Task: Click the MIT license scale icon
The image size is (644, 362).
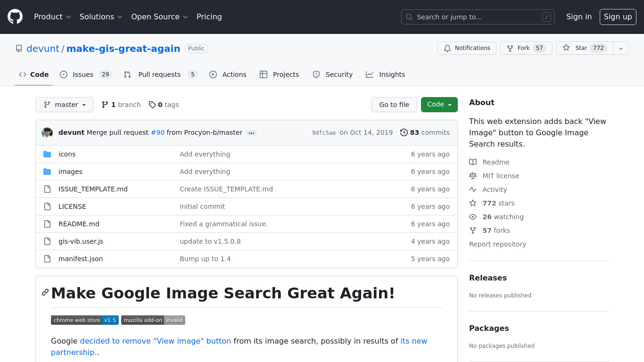Action: coord(473,176)
